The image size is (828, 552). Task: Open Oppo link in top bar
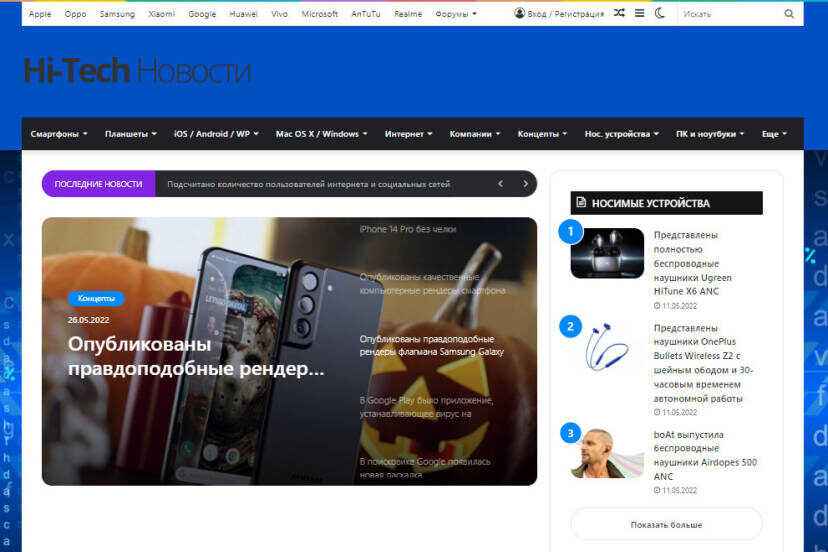pos(76,14)
